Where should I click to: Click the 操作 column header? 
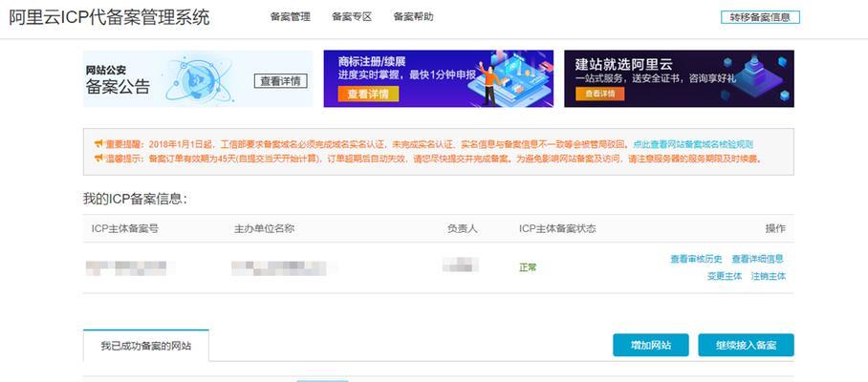tap(775, 228)
